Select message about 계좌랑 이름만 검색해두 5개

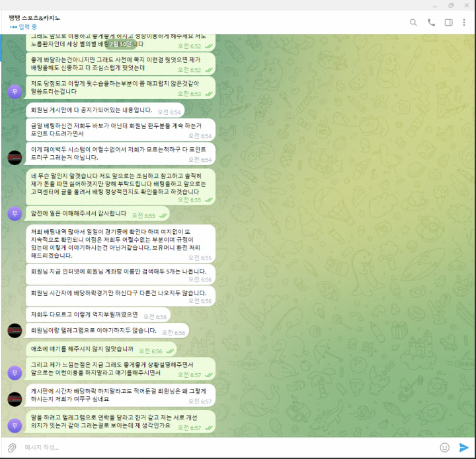point(121,274)
